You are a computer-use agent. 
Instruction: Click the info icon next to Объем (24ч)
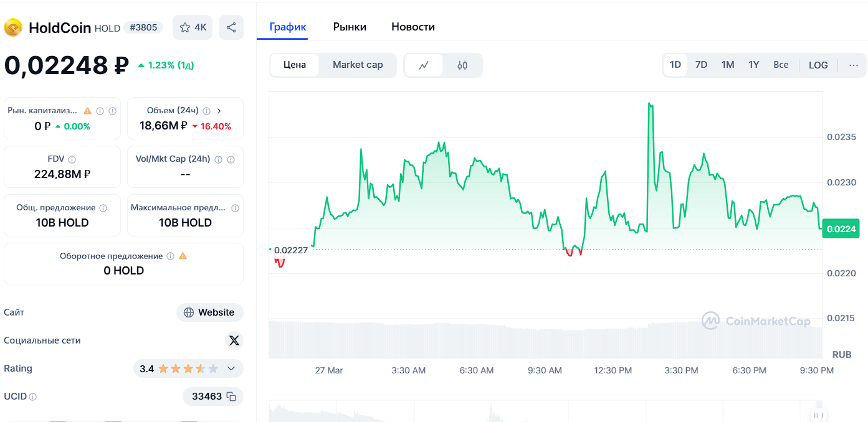(x=206, y=111)
